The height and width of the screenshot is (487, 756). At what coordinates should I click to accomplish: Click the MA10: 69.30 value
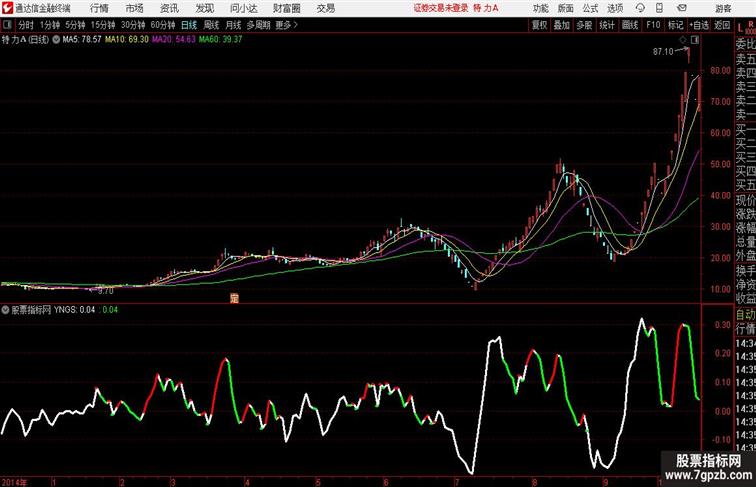pyautogui.click(x=126, y=40)
